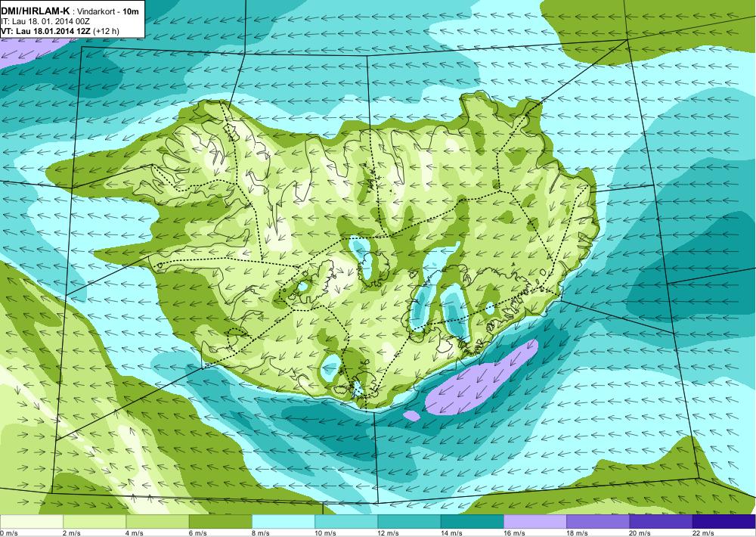The width and height of the screenshot is (756, 537).
Task: Click the '16 m/s' legend label
Action: tap(514, 533)
